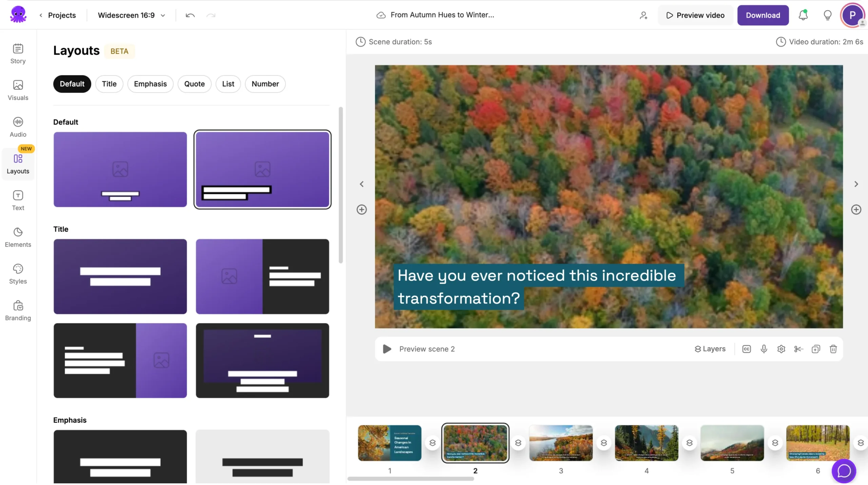Open the Audio sidebar panel
Image resolution: width=868 pixels, height=485 pixels.
click(18, 127)
